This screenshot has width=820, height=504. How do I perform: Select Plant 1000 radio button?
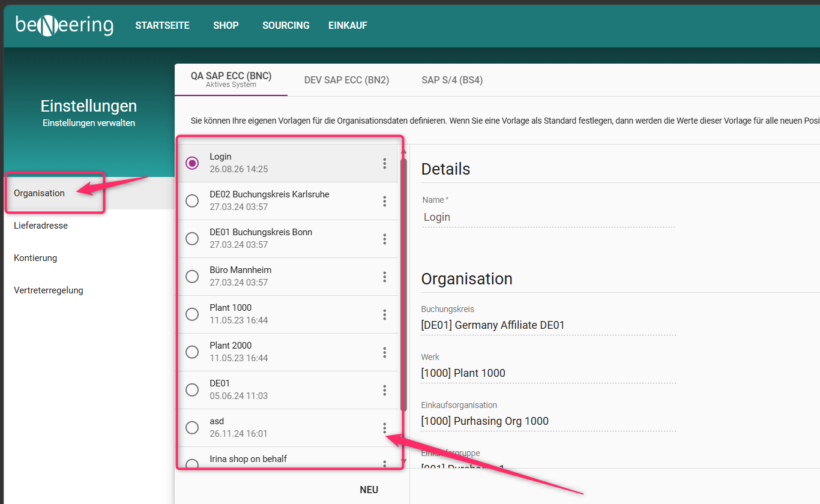point(192,314)
